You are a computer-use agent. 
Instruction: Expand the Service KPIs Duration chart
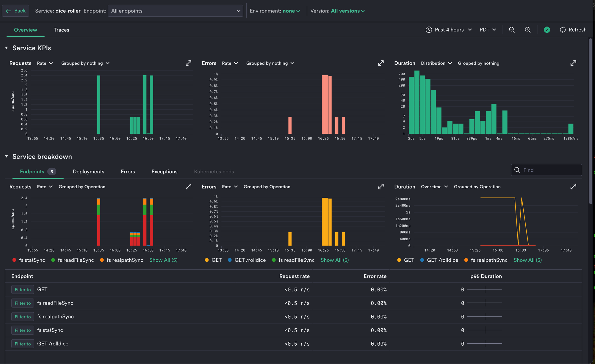[x=573, y=63]
